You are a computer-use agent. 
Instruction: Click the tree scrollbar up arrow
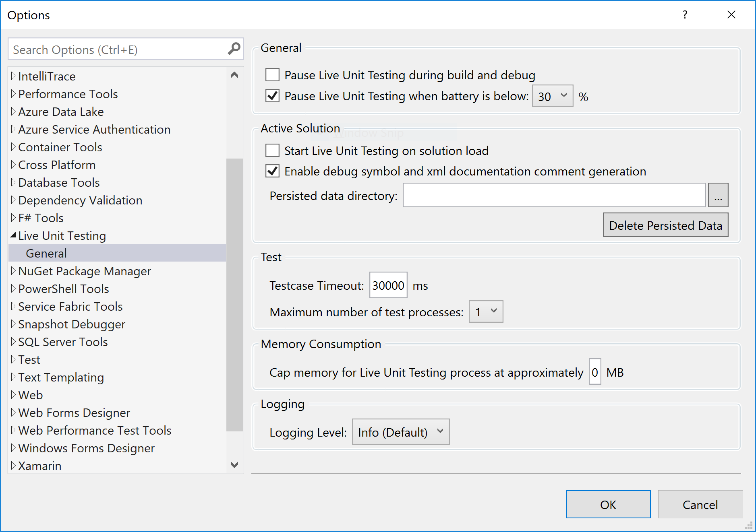point(234,75)
